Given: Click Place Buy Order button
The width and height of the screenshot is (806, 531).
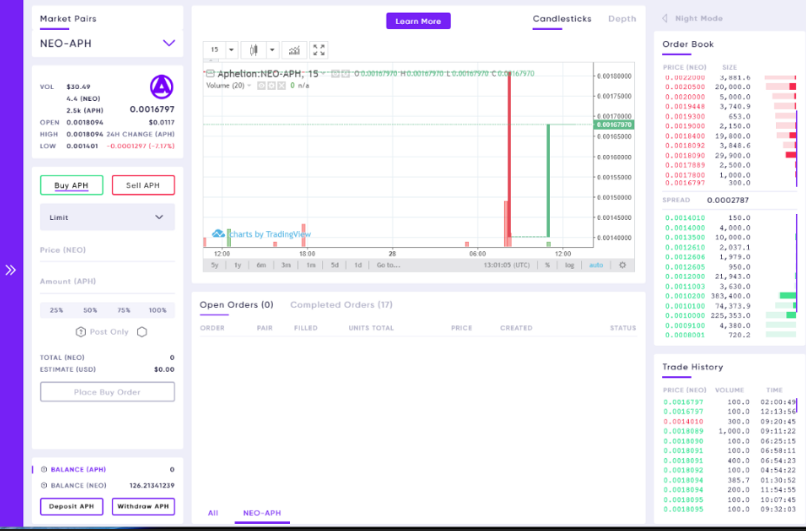Looking at the screenshot, I should [x=107, y=392].
